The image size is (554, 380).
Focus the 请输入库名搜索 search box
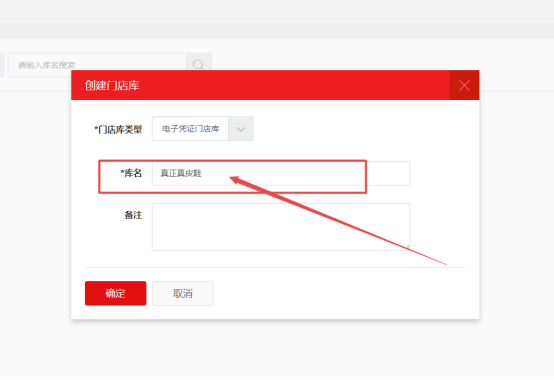coord(97,65)
